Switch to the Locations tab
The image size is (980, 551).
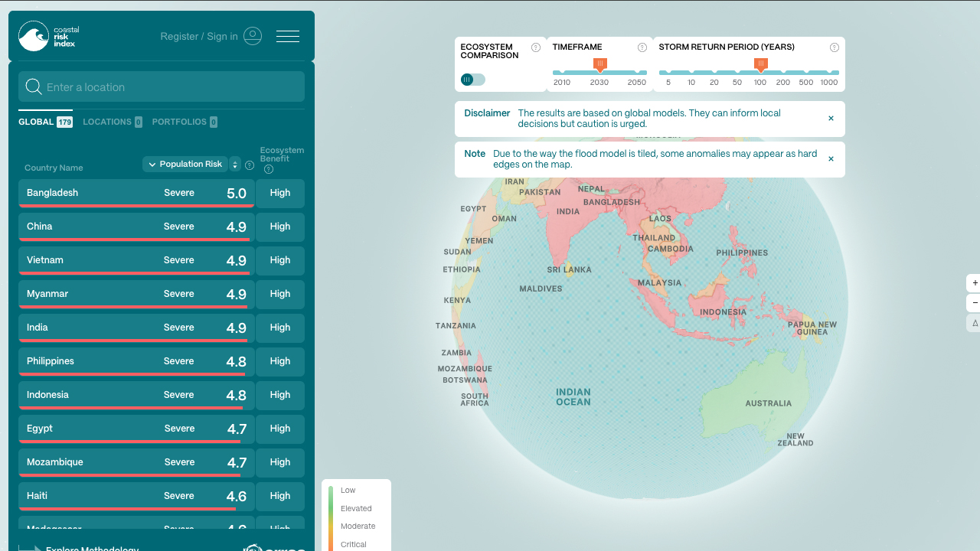coord(113,122)
